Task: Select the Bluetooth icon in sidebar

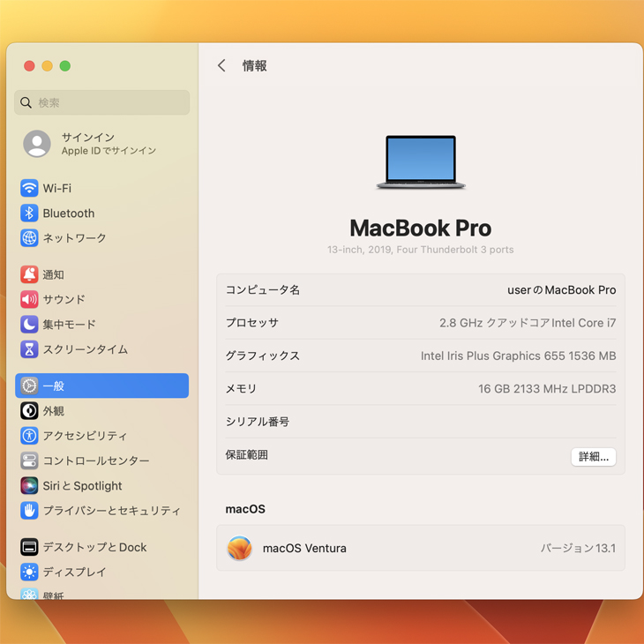Action: 29,213
